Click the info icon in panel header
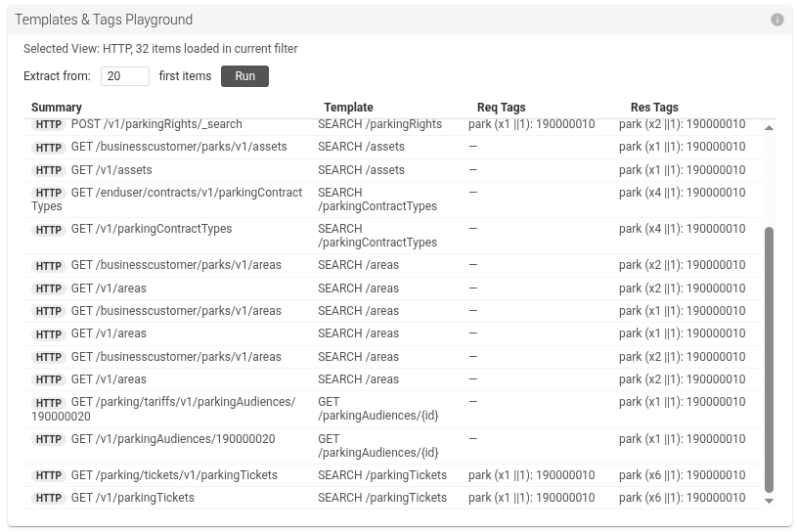The width and height of the screenshot is (797, 532). point(777,20)
